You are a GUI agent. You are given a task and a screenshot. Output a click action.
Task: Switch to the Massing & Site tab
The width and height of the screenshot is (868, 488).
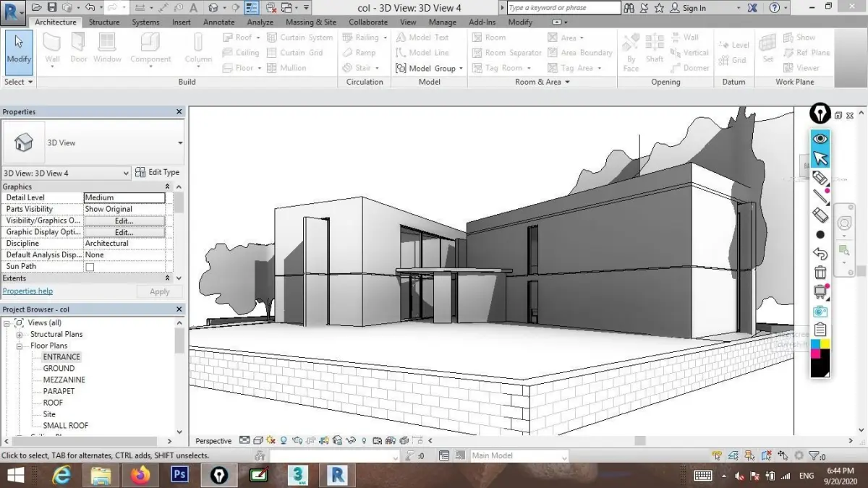click(x=311, y=22)
